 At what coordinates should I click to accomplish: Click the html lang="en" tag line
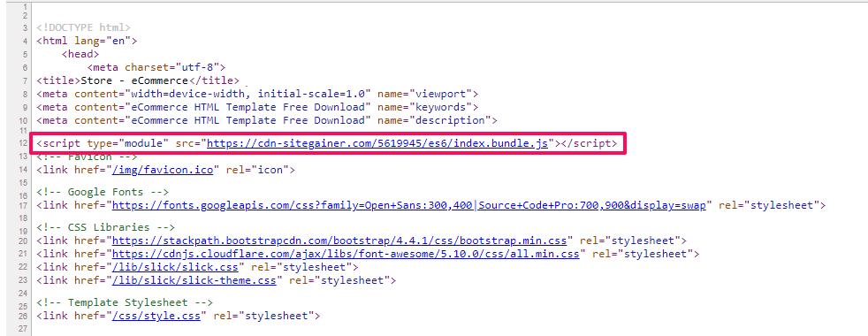(87, 41)
